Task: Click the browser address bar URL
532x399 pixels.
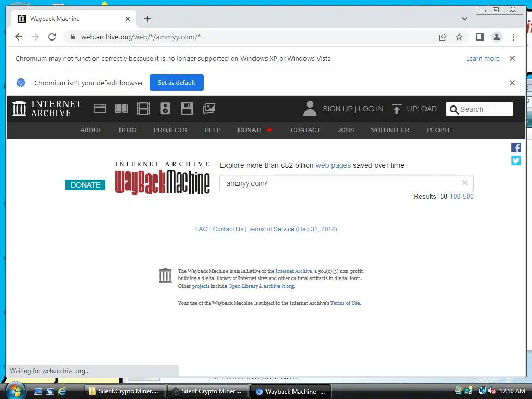Action: (141, 37)
